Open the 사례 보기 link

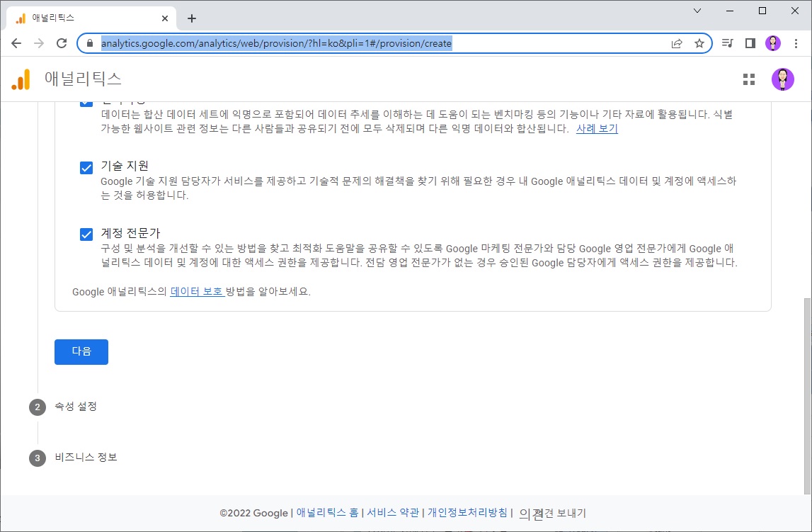tap(597, 128)
